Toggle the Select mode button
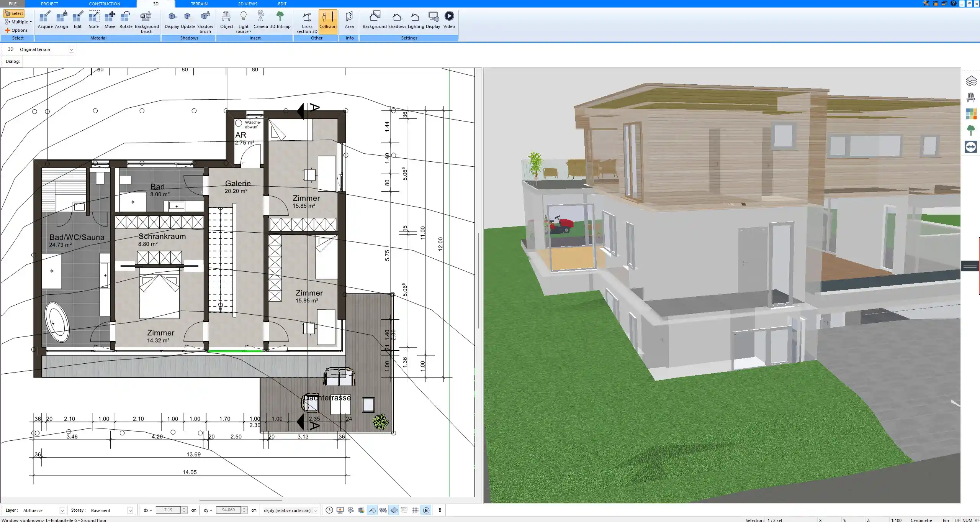The width and height of the screenshot is (980, 522). (x=14, y=13)
